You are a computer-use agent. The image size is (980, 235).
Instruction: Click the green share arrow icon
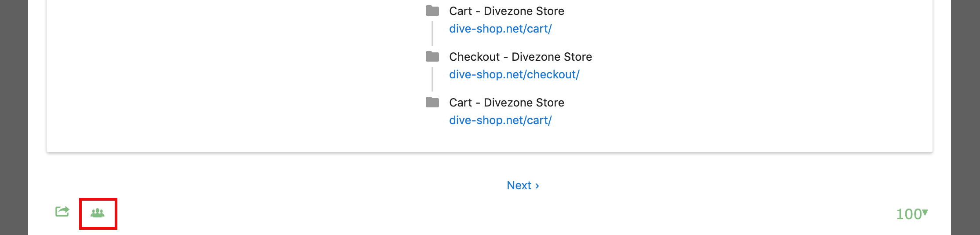tap(62, 212)
